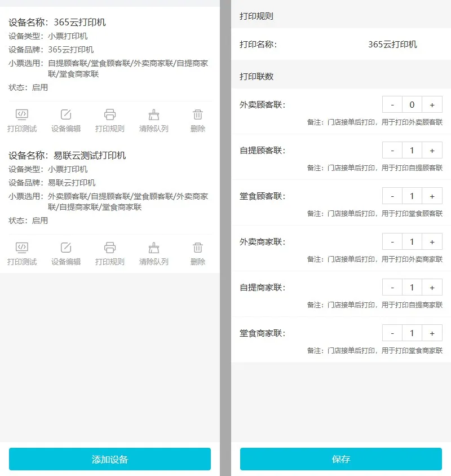Click the 堂食商家联 remark note text
The height and width of the screenshot is (476, 451).
point(375,350)
